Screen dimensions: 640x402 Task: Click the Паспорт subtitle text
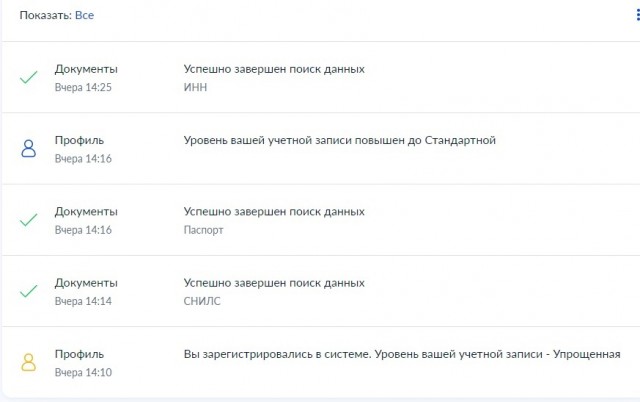click(x=203, y=230)
